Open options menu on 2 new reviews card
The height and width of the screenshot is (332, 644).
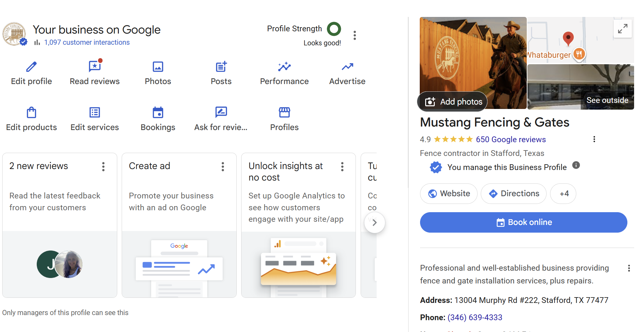coord(103,166)
